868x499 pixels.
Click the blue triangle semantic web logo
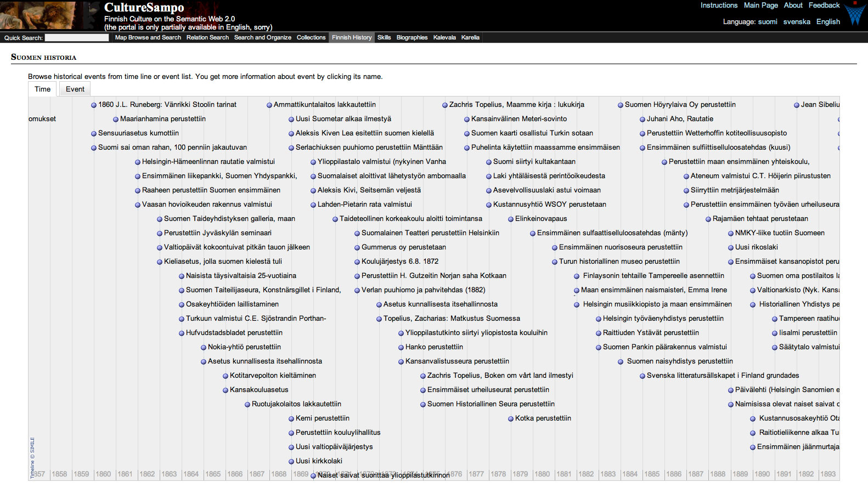coord(855,14)
